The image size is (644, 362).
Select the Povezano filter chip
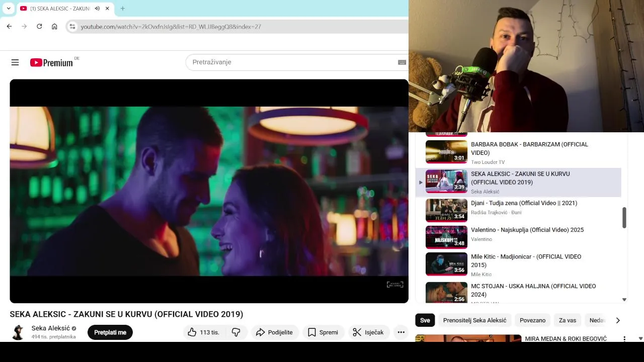[x=532, y=320]
